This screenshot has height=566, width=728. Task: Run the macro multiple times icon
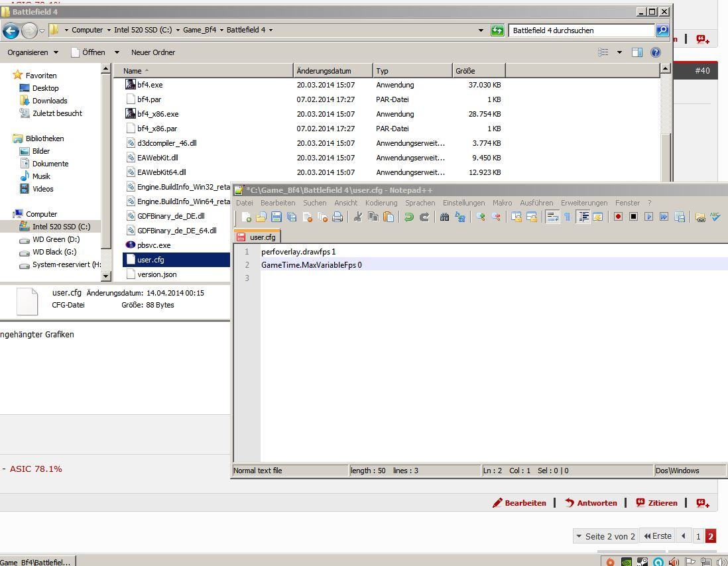pos(664,217)
